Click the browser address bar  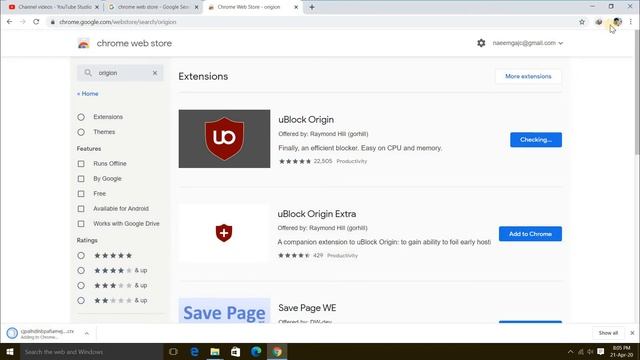[x=312, y=22]
